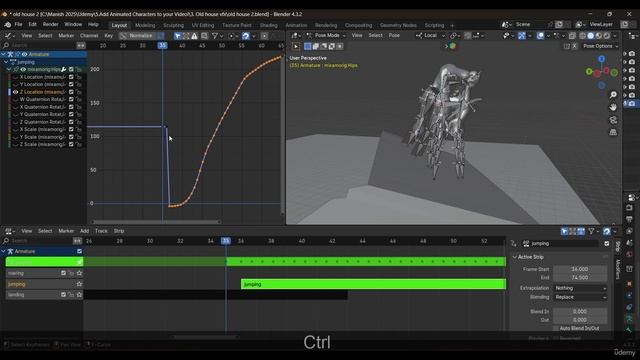The image size is (640, 360).
Task: Click the Frame Start value field
Action: pyautogui.click(x=580, y=269)
